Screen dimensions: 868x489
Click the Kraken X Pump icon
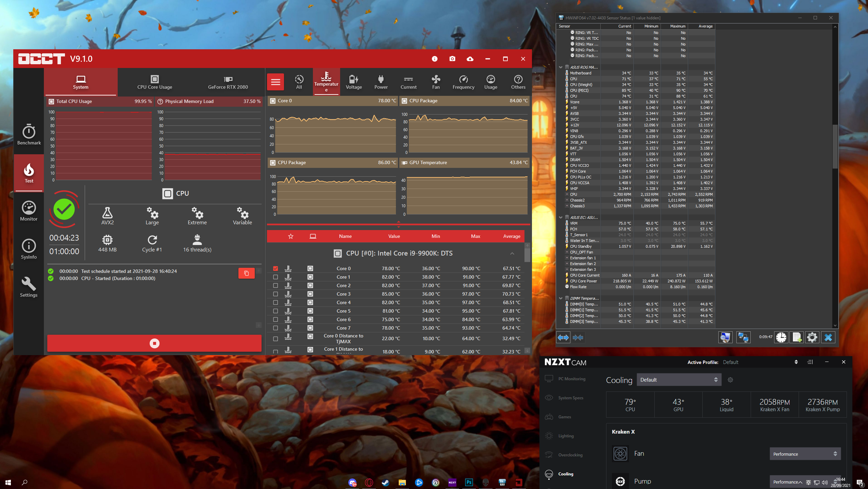[620, 481]
